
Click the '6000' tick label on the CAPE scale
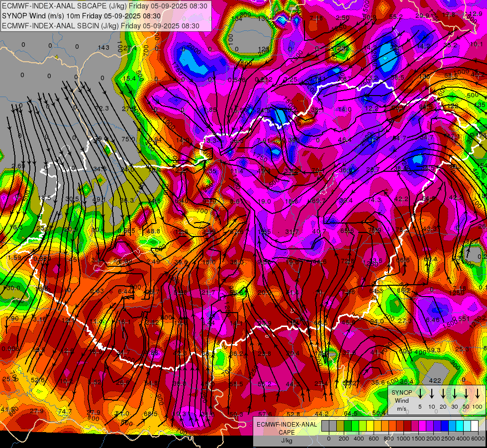[x=478, y=439]
